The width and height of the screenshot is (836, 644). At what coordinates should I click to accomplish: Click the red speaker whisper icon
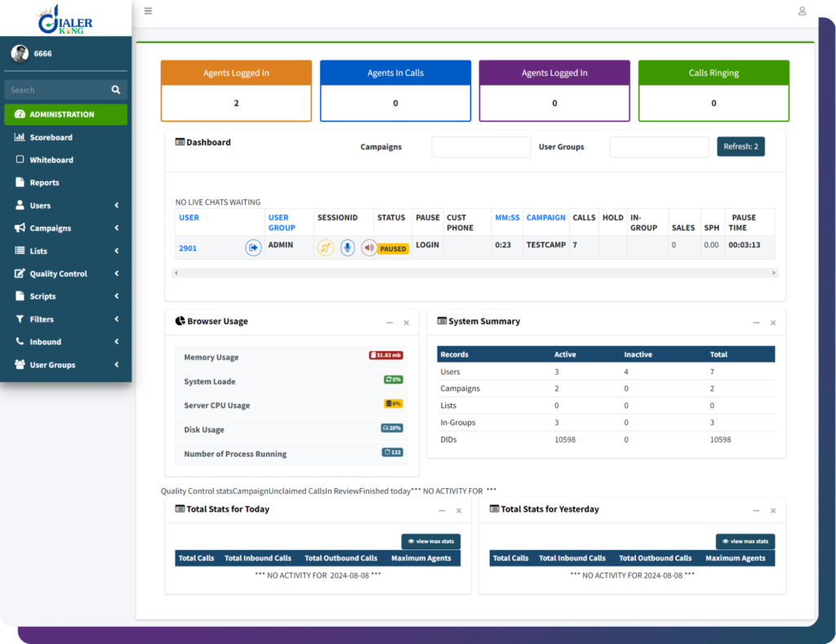click(x=368, y=247)
